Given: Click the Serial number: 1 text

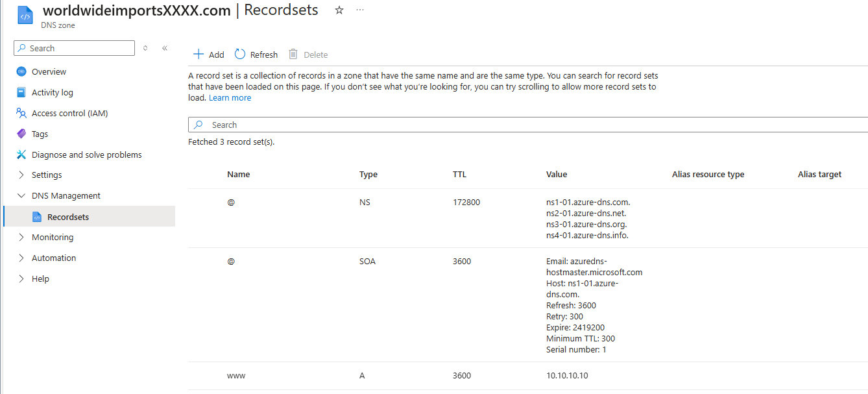Looking at the screenshot, I should pos(576,350).
